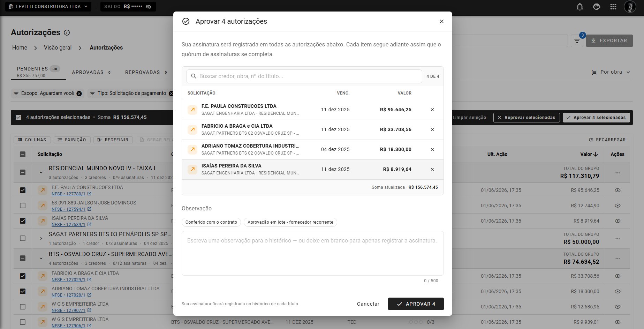This screenshot has width=644, height=329.
Task: Collapse the BTS - OSVALDO CRUZ group
Action: [41, 258]
